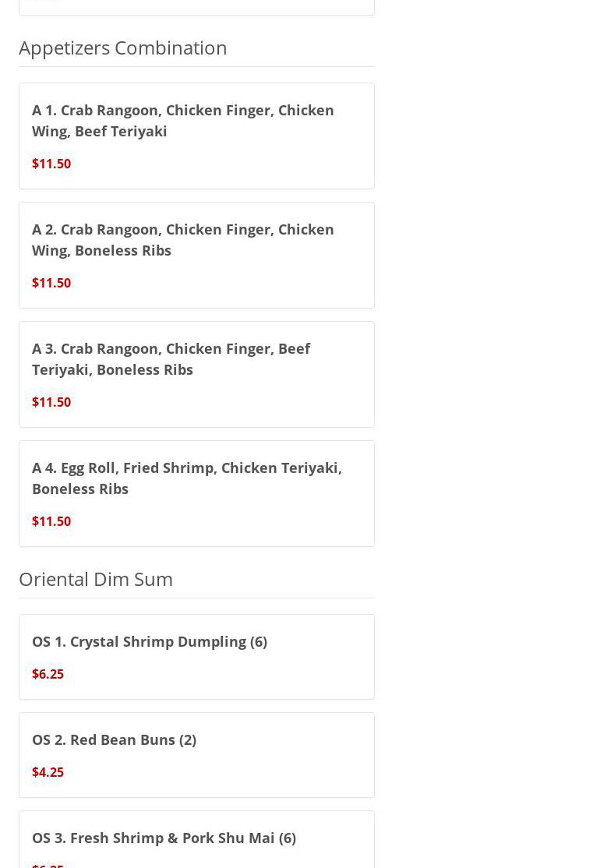Open A 1 combo with Beef Teriyaki
The image size is (600, 868).
pyautogui.click(x=182, y=120)
